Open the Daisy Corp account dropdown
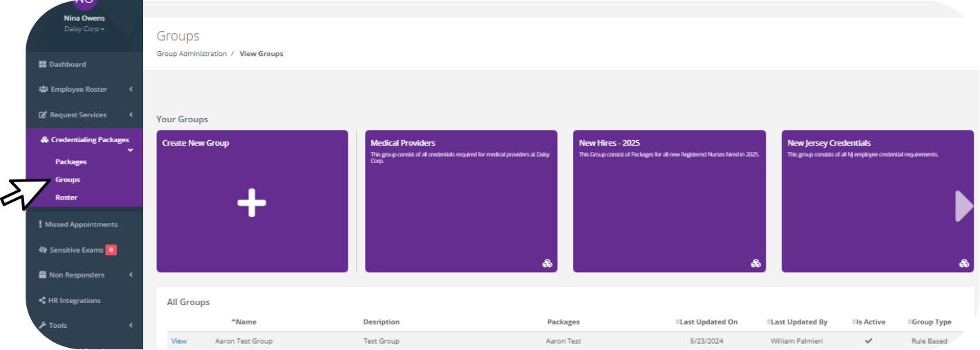Screen dimensions: 980x350 (84, 29)
